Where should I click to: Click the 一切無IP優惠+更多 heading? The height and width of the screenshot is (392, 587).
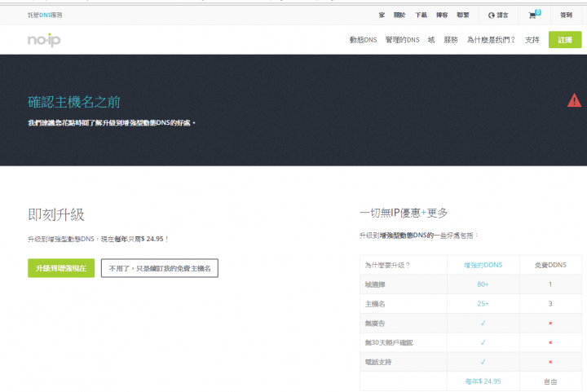404,213
